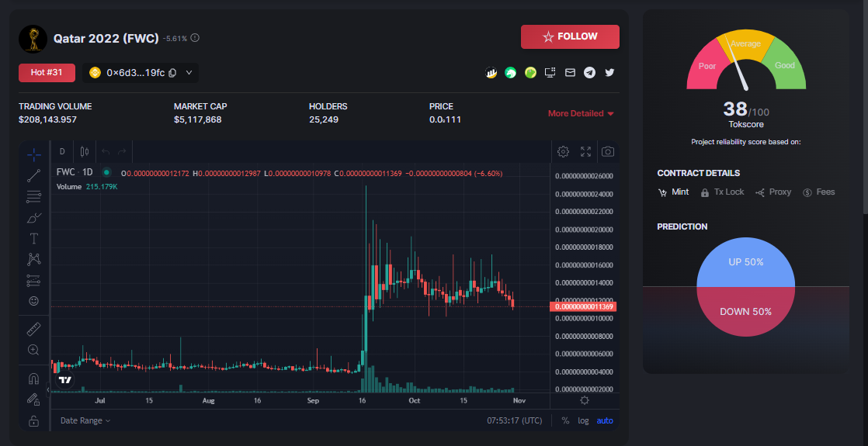Open the emoji icons tool

(33, 301)
